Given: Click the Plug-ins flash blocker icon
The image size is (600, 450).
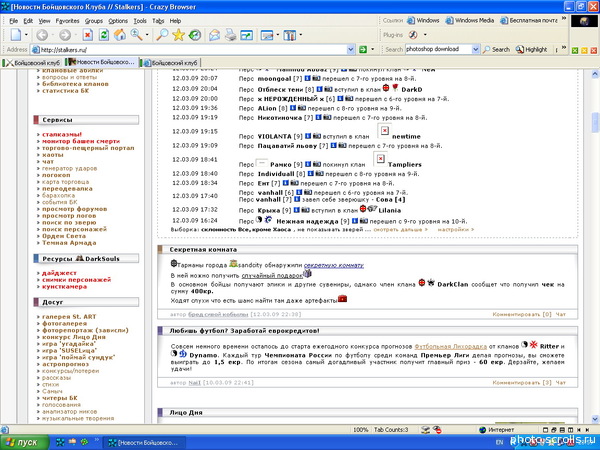Looking at the screenshot, I should coord(413,35).
